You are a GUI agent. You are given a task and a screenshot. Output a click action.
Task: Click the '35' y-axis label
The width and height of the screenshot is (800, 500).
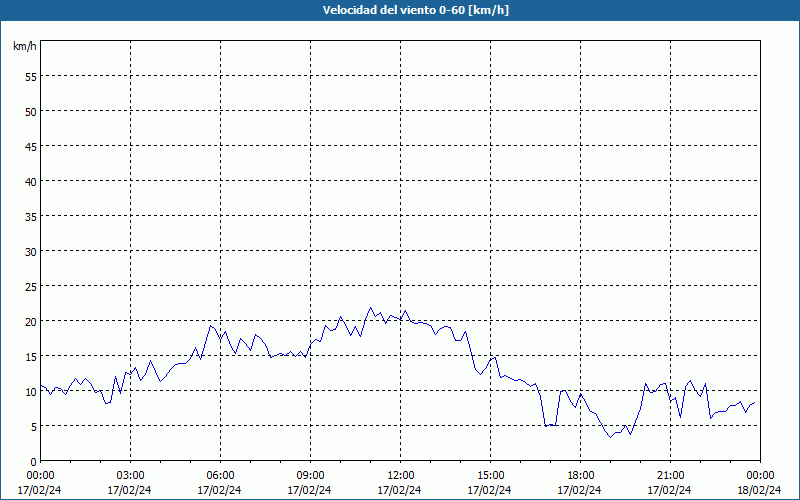[x=31, y=217]
